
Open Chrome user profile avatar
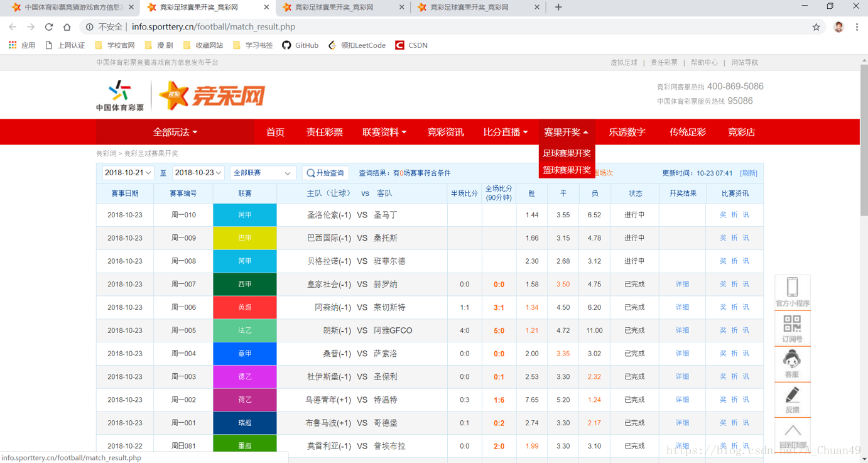tap(838, 27)
